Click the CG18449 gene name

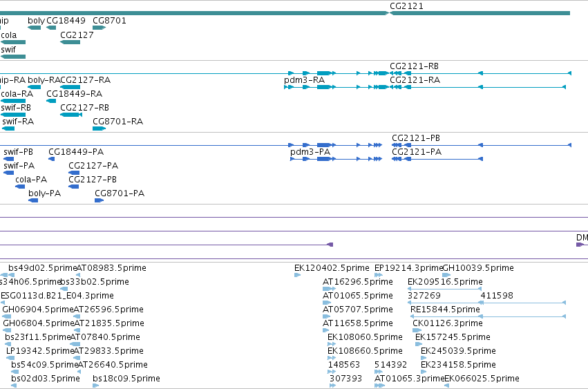tap(66, 21)
